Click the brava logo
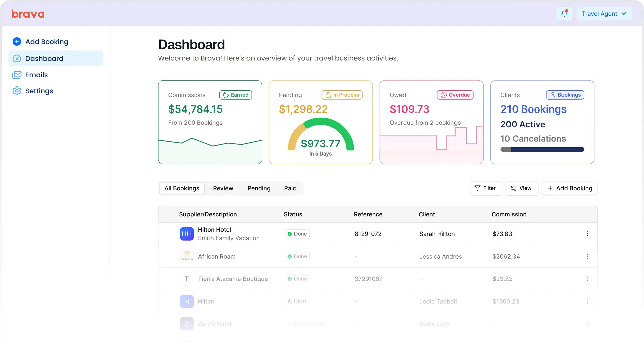 [x=28, y=14]
